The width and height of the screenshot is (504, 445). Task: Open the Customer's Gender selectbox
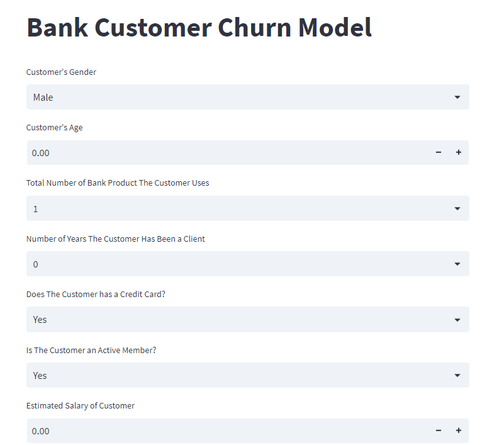click(x=247, y=97)
